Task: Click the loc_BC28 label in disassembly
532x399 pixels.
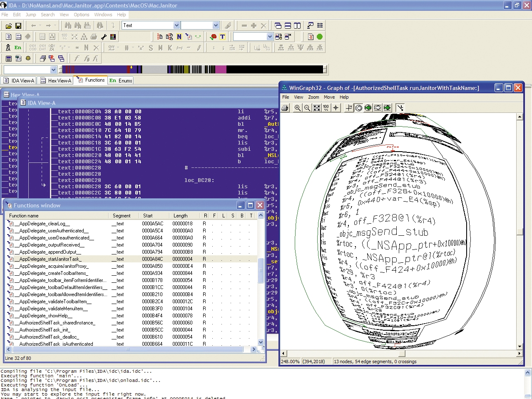Action: pos(199,180)
